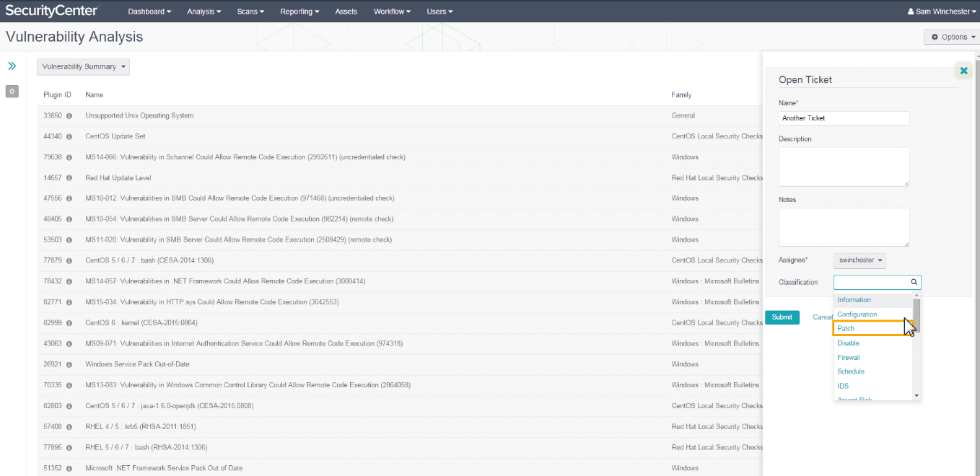
Task: Expand the Analysis menu
Action: (x=204, y=12)
